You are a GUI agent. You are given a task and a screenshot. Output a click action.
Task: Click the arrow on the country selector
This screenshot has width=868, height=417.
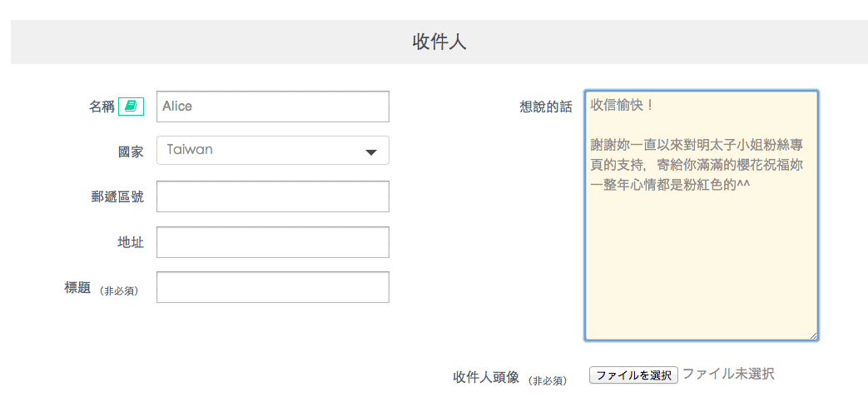point(371,151)
